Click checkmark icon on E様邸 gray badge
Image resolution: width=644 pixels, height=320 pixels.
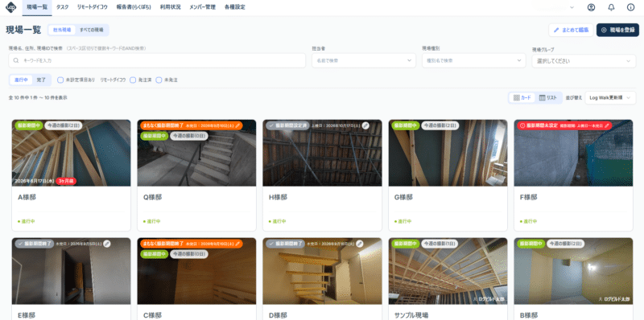19,244
